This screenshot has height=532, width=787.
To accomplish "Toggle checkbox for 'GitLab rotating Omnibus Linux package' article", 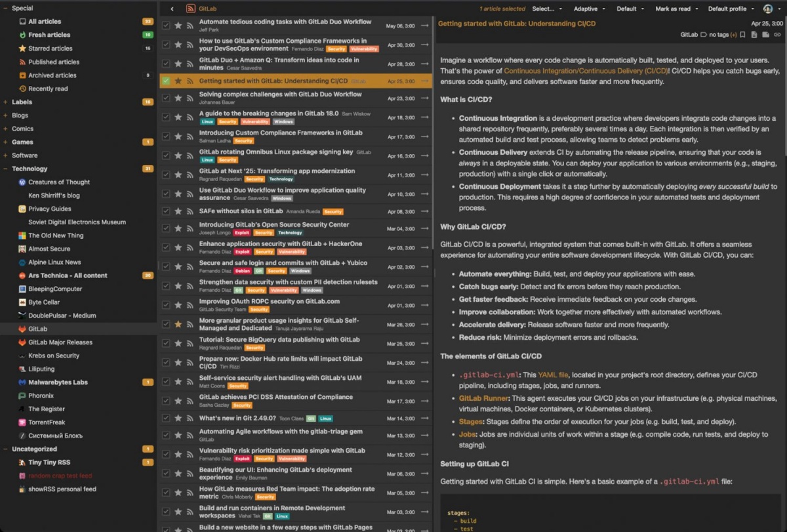I will pyautogui.click(x=166, y=155).
